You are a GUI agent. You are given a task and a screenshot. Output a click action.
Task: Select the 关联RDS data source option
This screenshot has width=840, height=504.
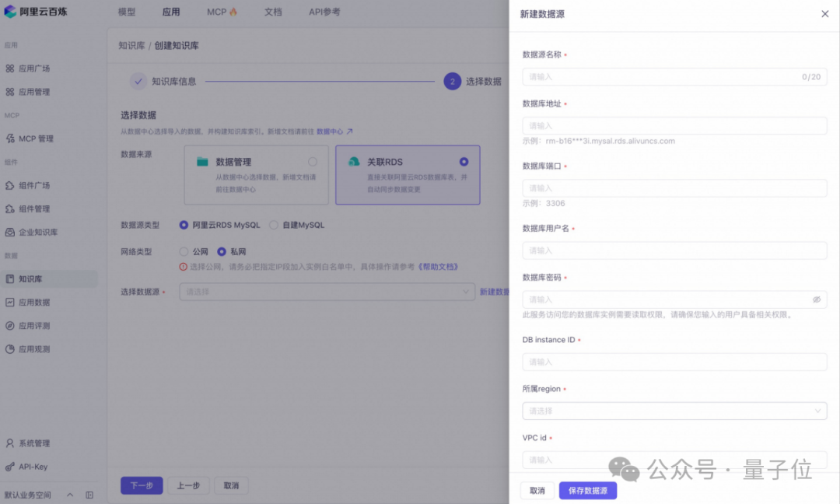tap(408, 175)
